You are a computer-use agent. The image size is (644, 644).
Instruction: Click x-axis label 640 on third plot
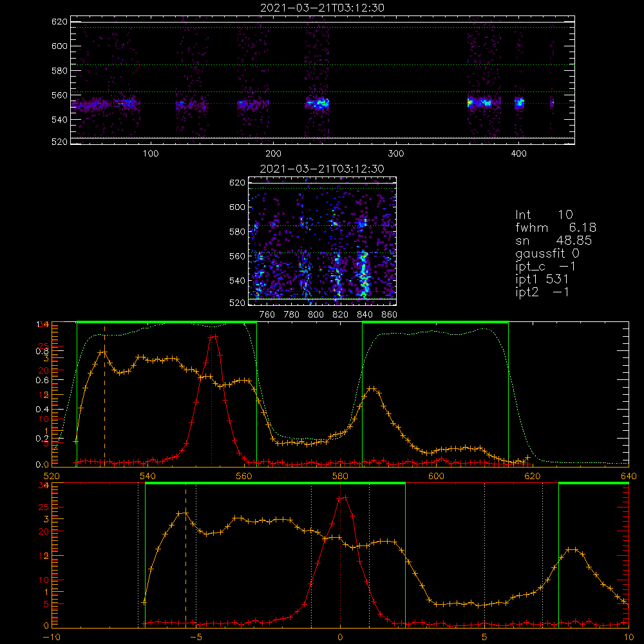point(629,476)
